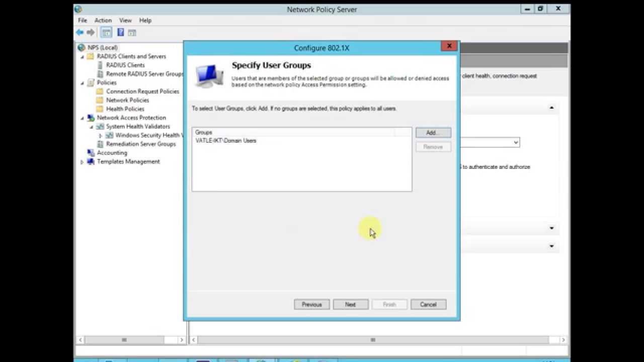Click the Health Policies folder icon

pyautogui.click(x=100, y=109)
